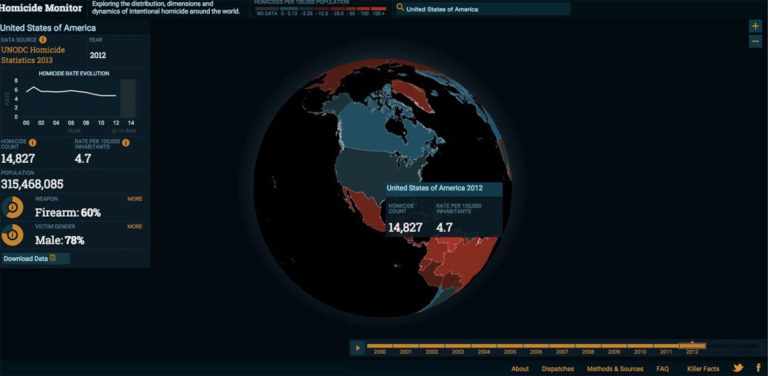This screenshot has height=376, width=768.
Task: Open the Dispatches page
Action: (557, 369)
